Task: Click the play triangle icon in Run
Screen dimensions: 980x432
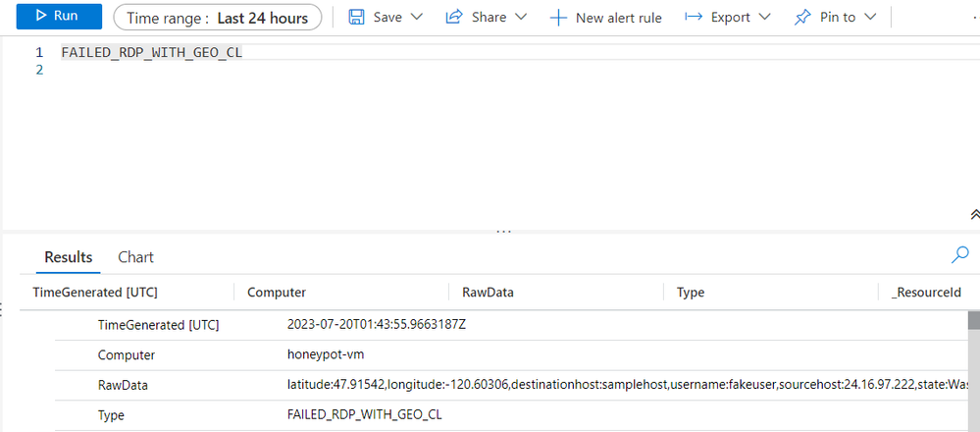Action: click(41, 16)
